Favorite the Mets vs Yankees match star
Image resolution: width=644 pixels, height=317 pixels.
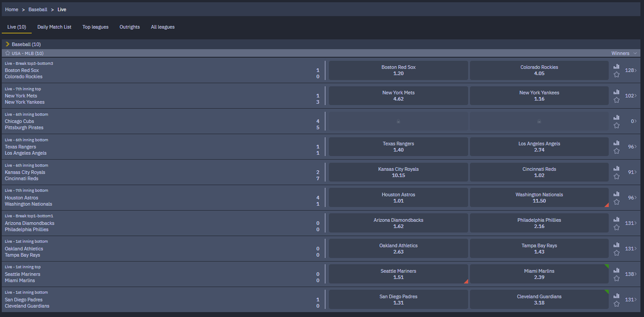(617, 100)
